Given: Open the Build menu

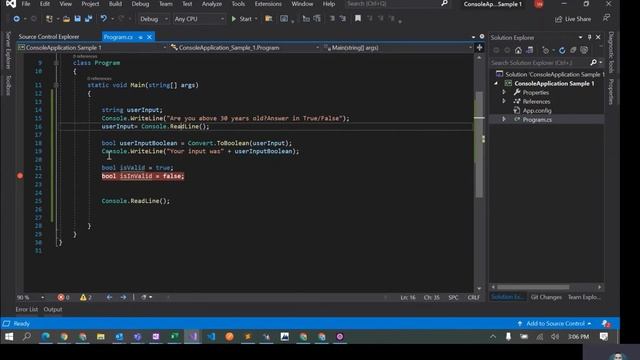Looking at the screenshot, I should (115, 4).
